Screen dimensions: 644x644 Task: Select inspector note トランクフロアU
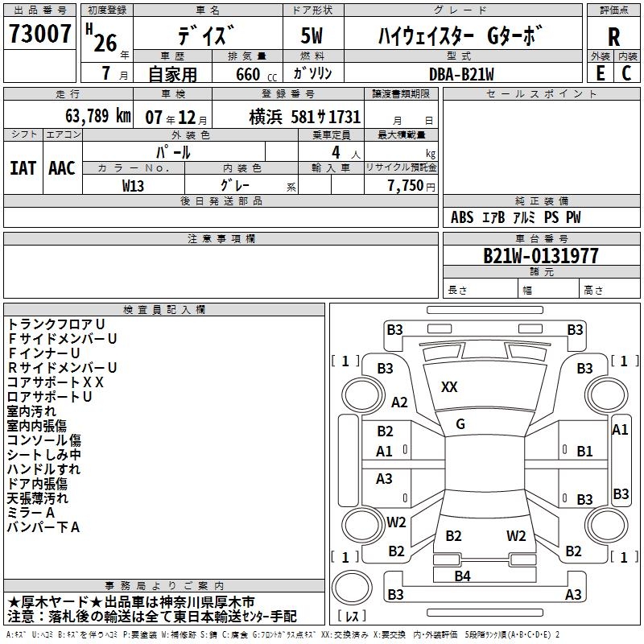tap(56, 324)
